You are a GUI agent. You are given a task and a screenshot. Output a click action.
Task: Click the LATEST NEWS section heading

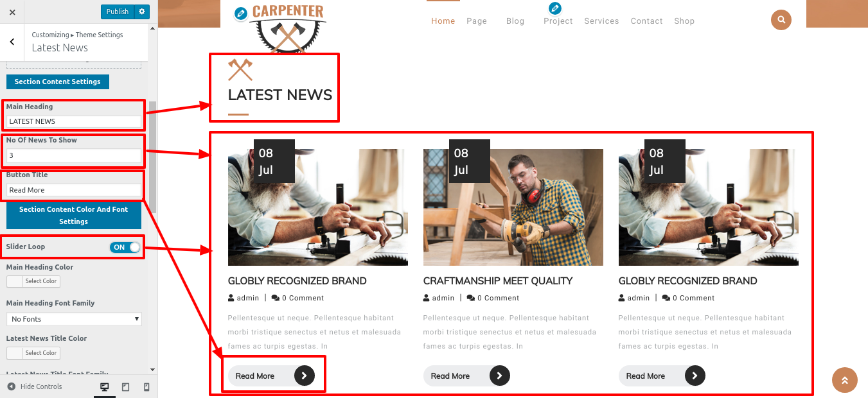click(x=280, y=95)
